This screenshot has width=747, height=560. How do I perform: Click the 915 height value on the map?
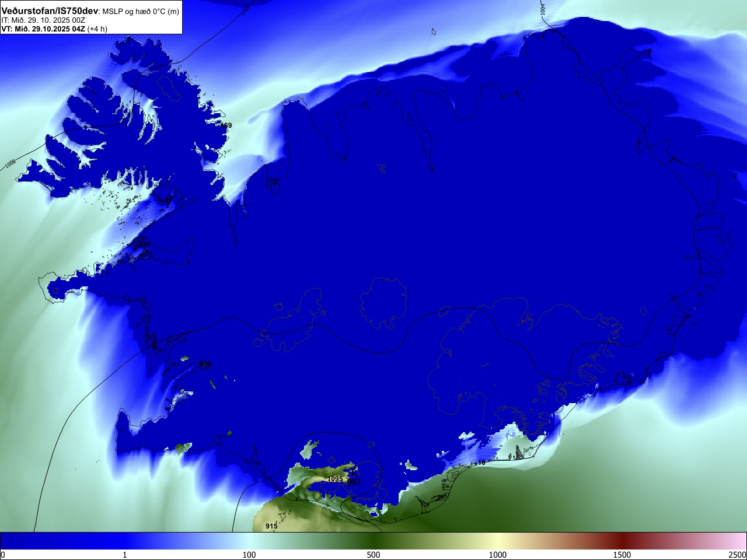(271, 526)
